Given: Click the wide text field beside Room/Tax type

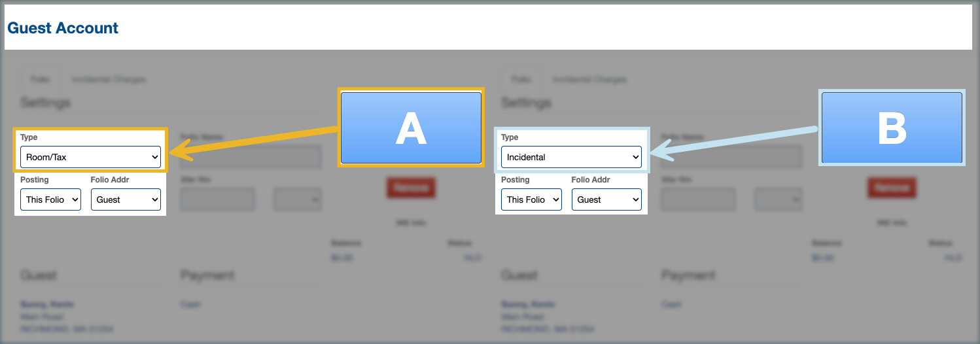Looking at the screenshot, I should tap(251, 157).
